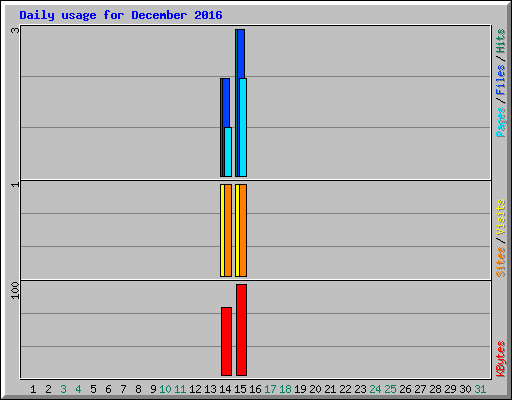Click day 14 on the x-axis
Viewport: 512px width, 400px height.
[x=225, y=389]
